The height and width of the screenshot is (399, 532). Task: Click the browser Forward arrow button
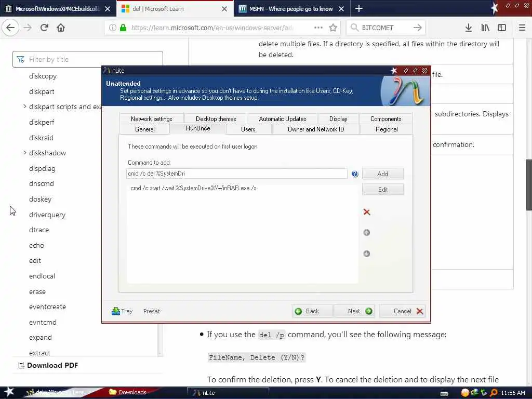pyautogui.click(x=28, y=28)
